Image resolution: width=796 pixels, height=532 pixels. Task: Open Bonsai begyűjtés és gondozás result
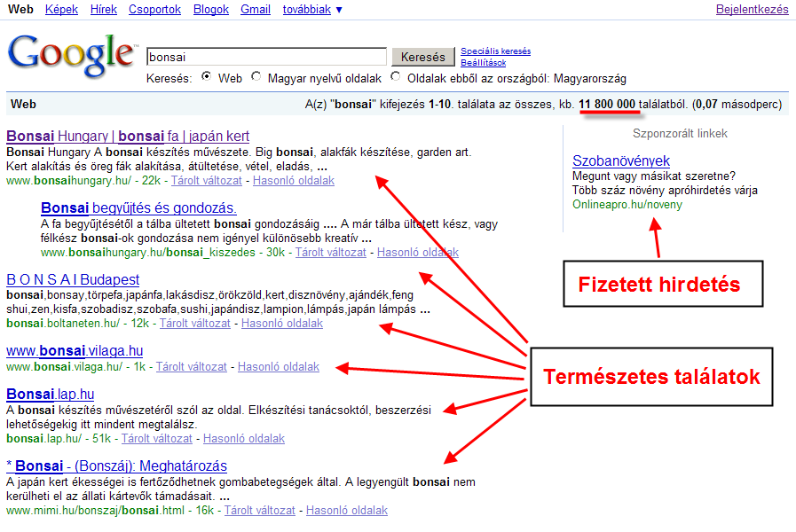pyautogui.click(x=138, y=208)
